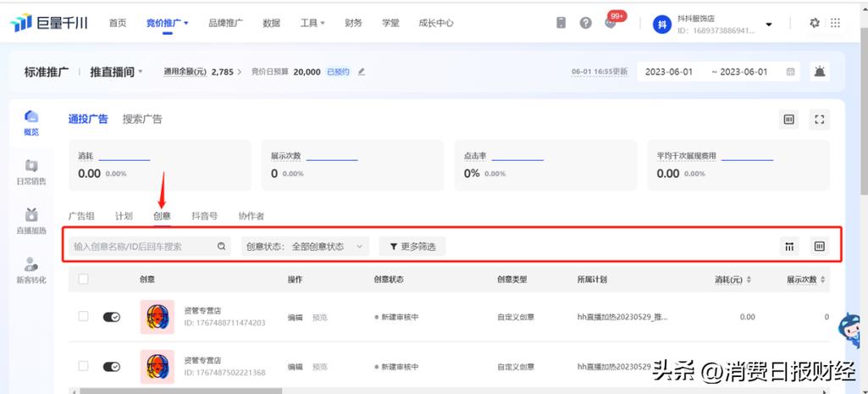Click the 已预约 tag

pyautogui.click(x=338, y=72)
